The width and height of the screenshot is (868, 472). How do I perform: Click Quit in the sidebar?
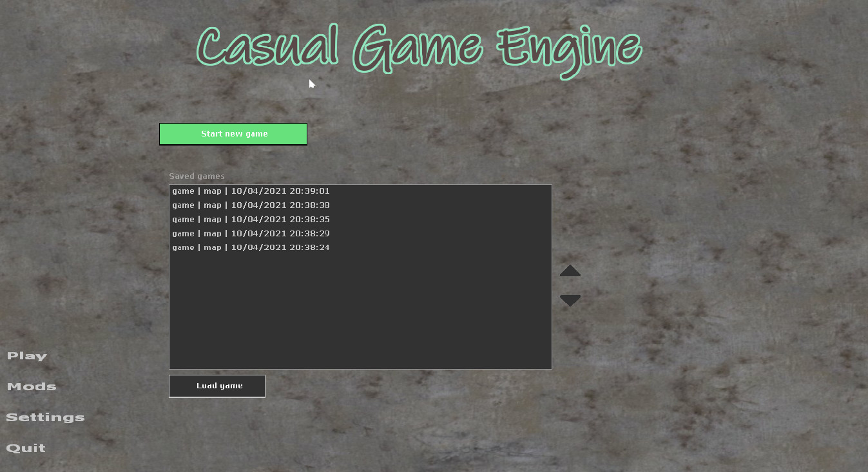[x=26, y=448]
